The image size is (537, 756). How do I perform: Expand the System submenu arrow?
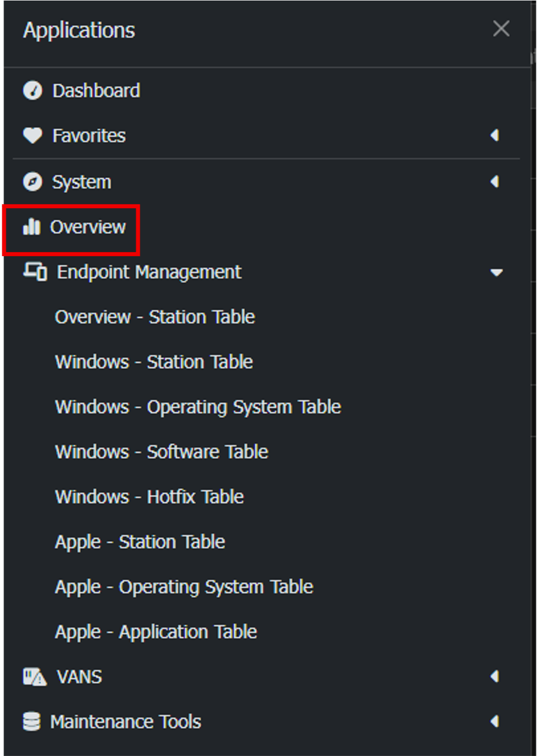(x=495, y=182)
